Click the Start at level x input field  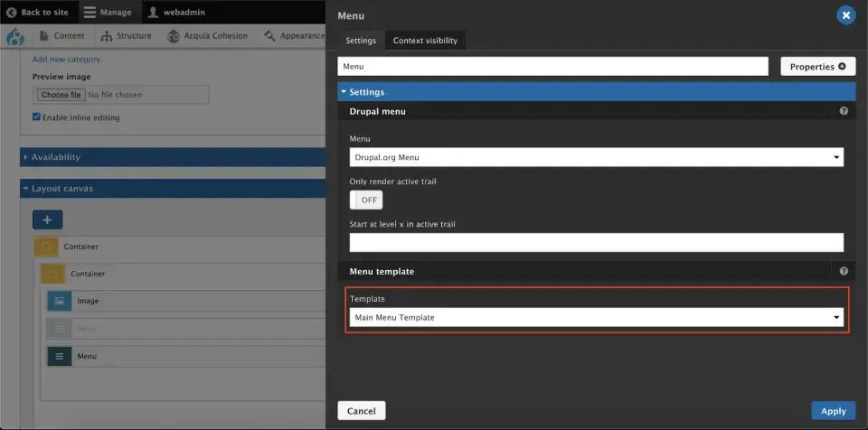point(596,242)
